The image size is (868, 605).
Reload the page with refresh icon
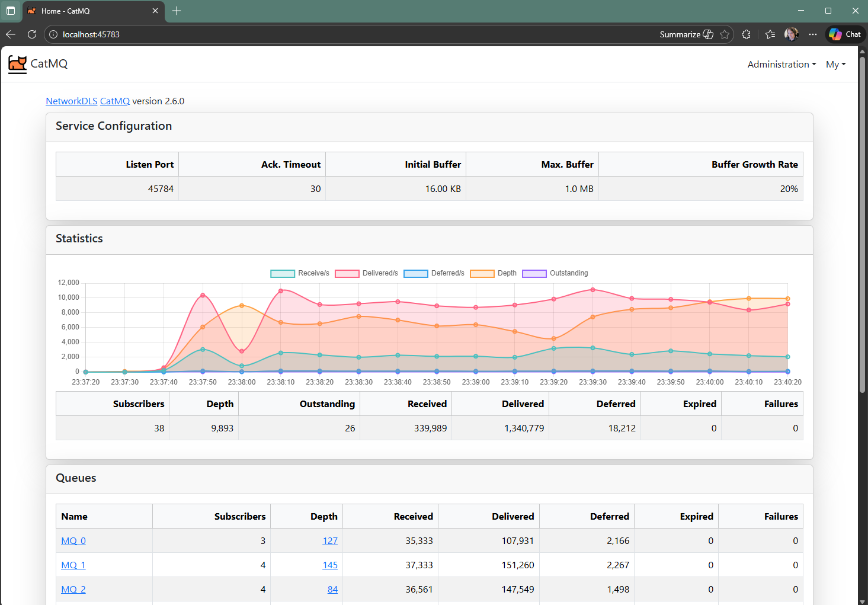click(x=32, y=34)
